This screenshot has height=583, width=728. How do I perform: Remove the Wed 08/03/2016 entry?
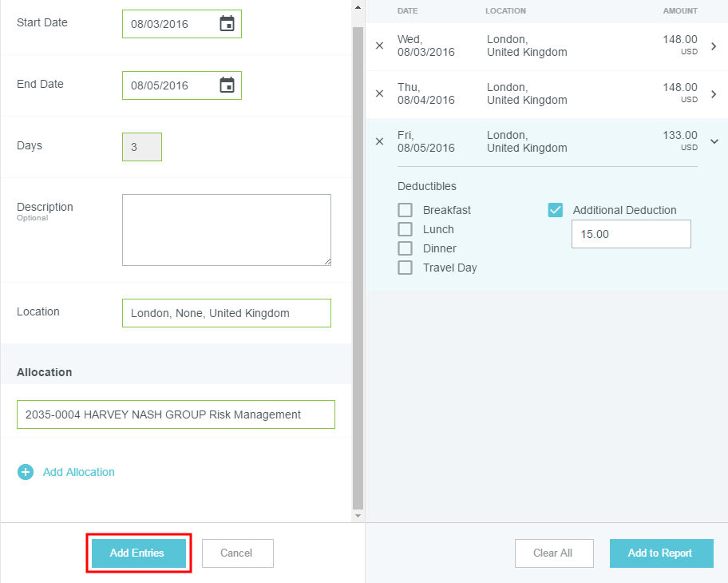[379, 46]
